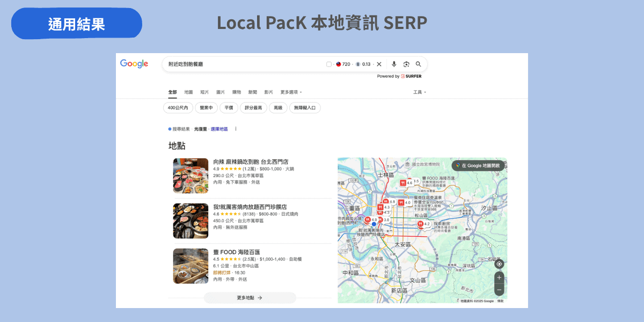This screenshot has width=644, height=322.
Task: Click the magnifying glass search icon
Action: click(x=418, y=64)
